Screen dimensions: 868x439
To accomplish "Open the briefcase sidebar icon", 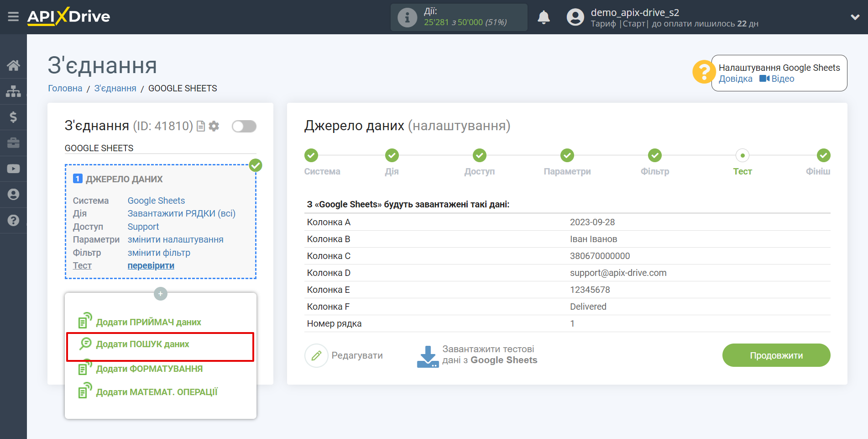I will 13,143.
